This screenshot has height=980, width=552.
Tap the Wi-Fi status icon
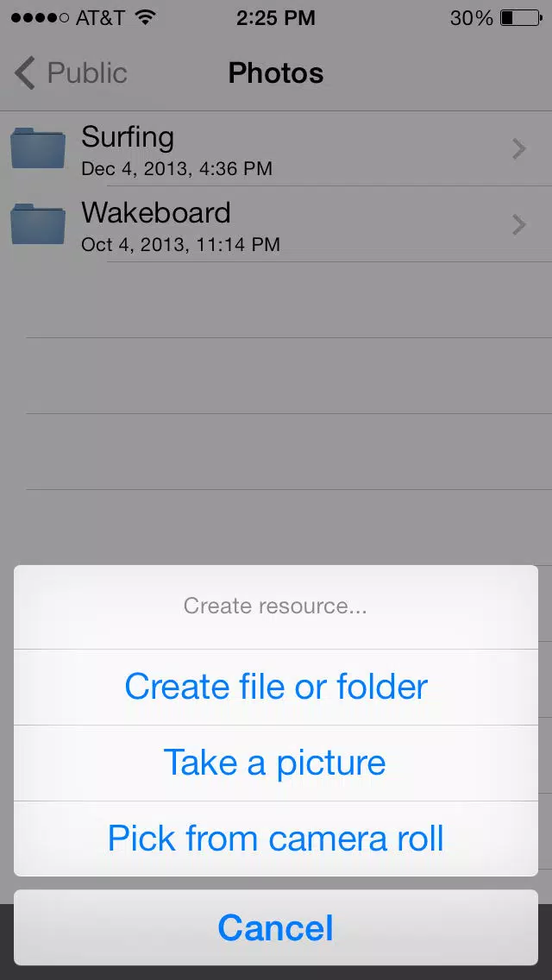[146, 17]
